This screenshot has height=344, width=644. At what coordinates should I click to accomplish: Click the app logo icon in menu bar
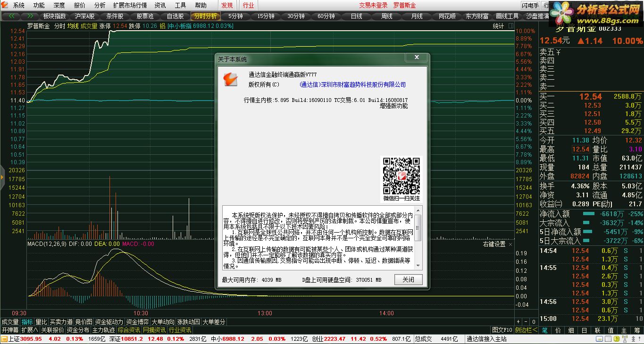pyautogui.click(x=5, y=5)
